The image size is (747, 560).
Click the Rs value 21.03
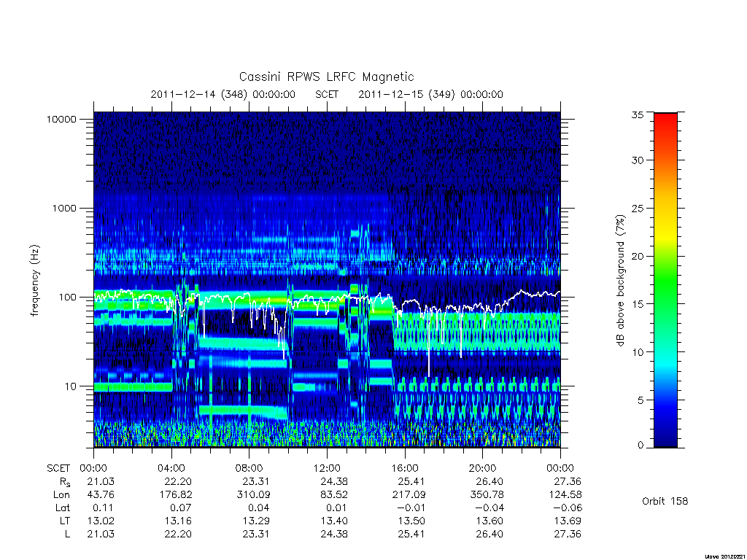pos(101,481)
